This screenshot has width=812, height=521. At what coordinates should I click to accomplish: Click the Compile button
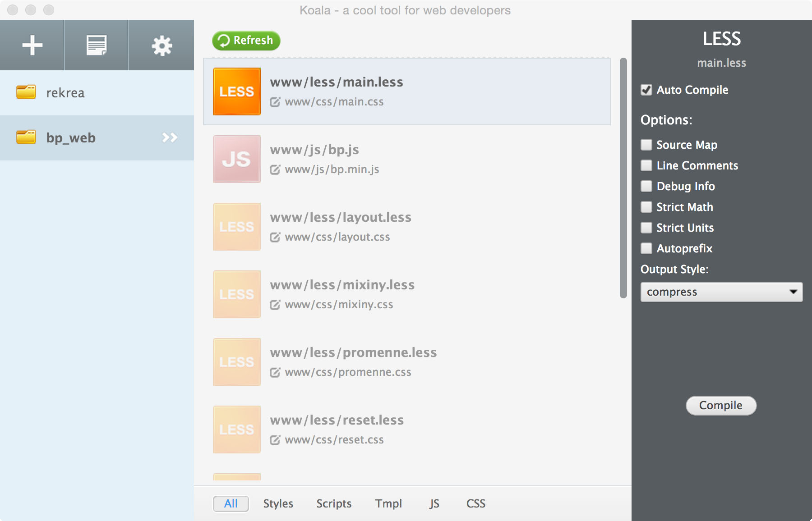(720, 406)
